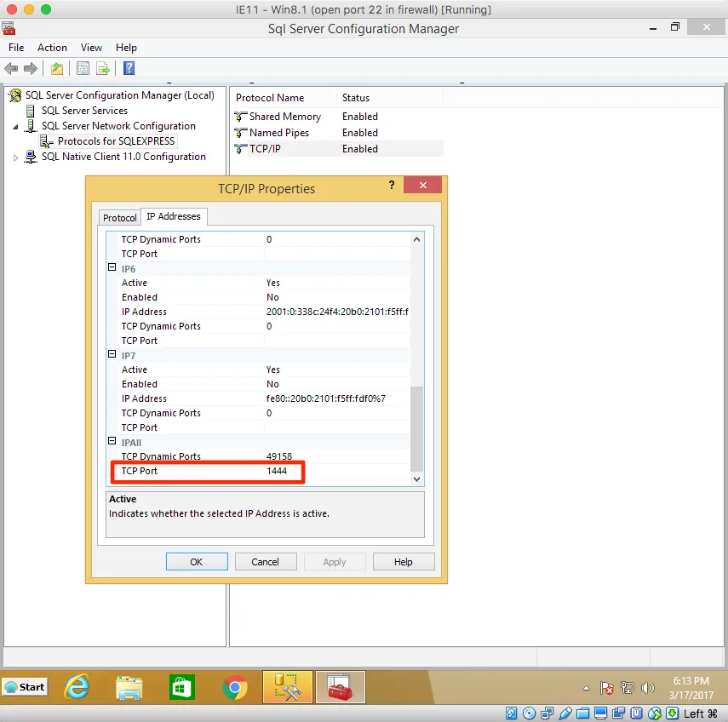
Task: Open Internet Explorer from the taskbar
Action: click(x=77, y=687)
